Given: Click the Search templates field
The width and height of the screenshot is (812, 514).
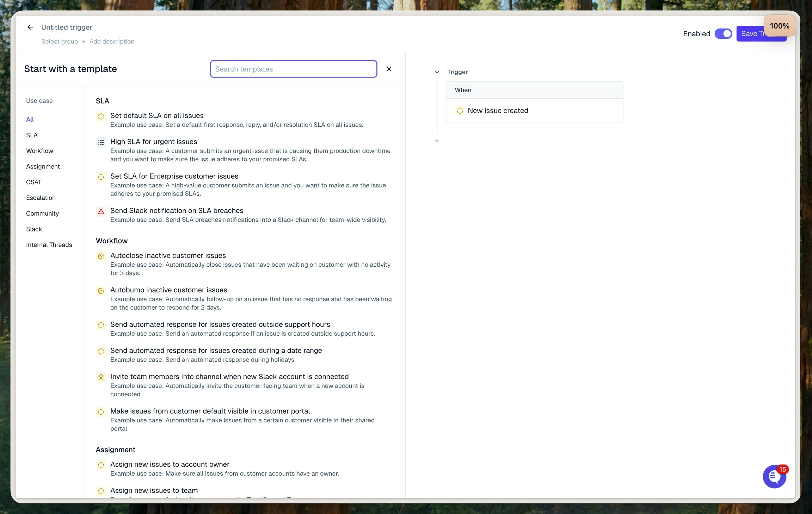Looking at the screenshot, I should coord(293,69).
